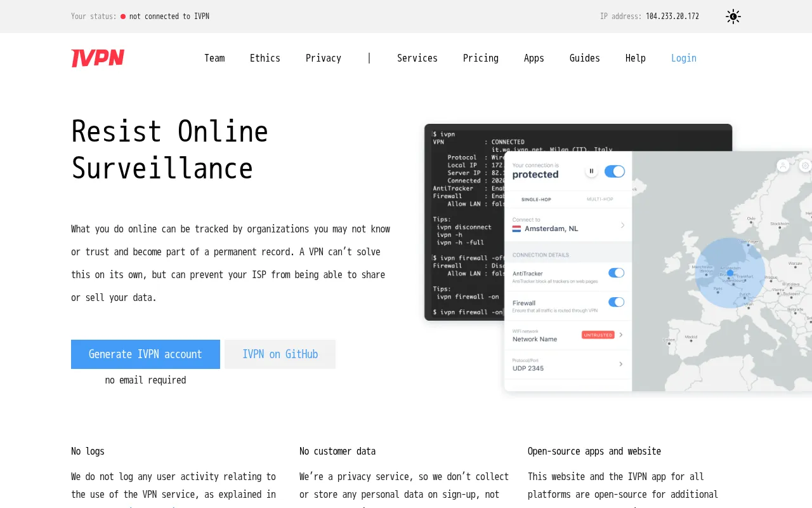Open IVPN on GitHub button
This screenshot has width=812, height=508.
[280, 354]
